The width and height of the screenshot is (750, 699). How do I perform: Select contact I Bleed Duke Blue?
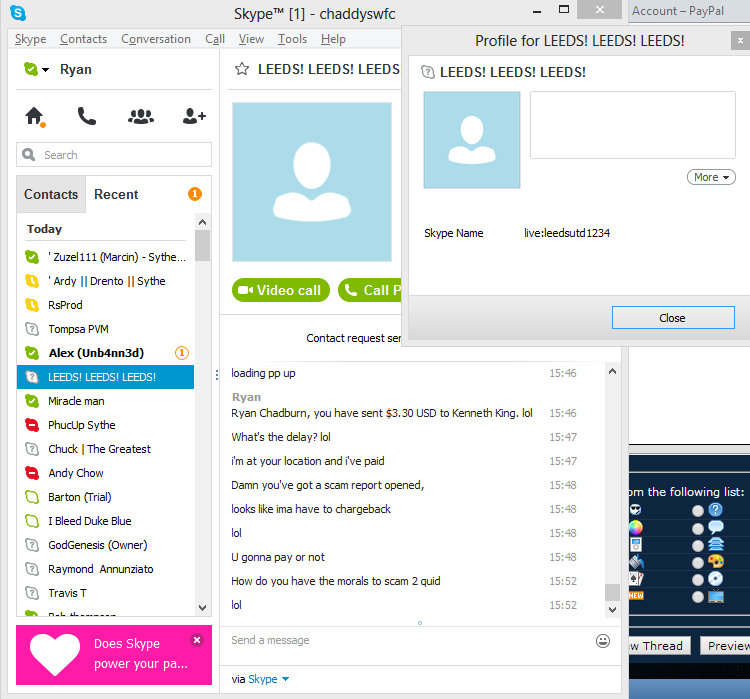106,521
